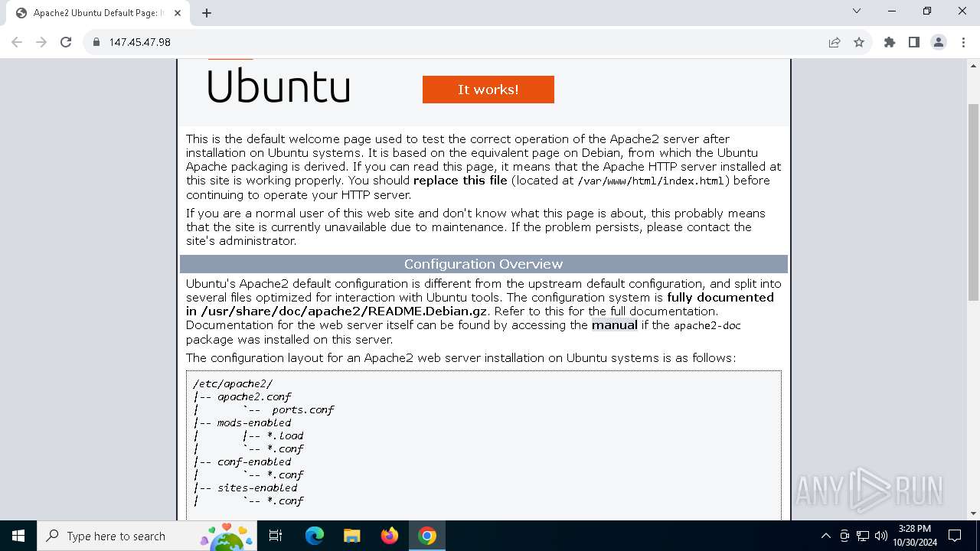Click the taskbar clock showing 3:28 PM

coord(915,536)
